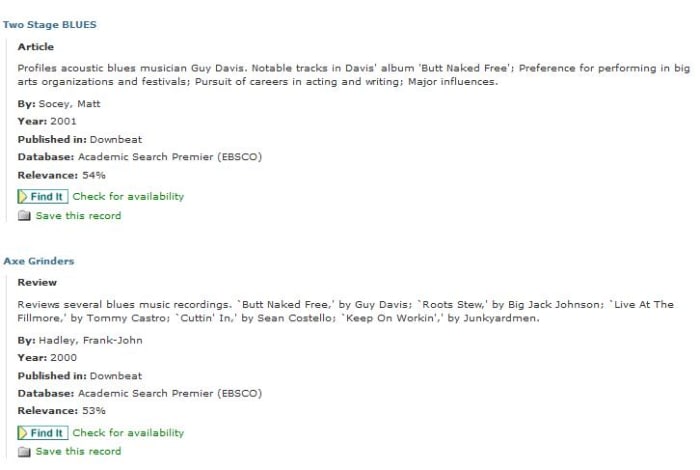Click Academic Search Premier database in second record

[170, 394]
